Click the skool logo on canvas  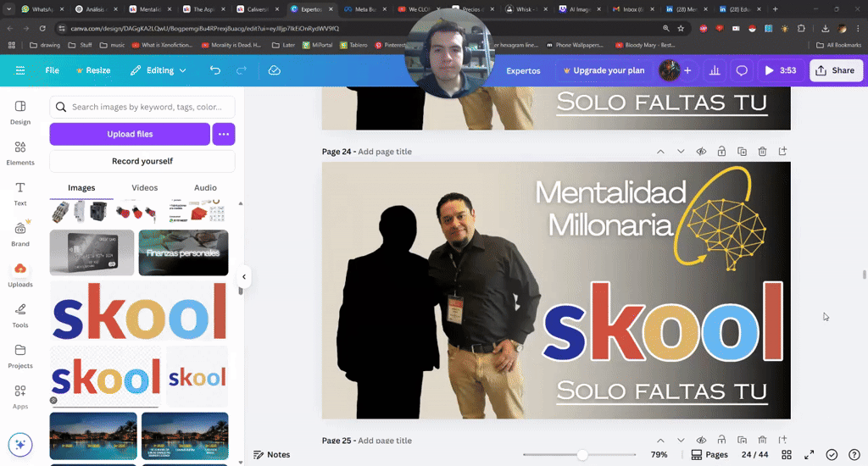click(x=663, y=323)
